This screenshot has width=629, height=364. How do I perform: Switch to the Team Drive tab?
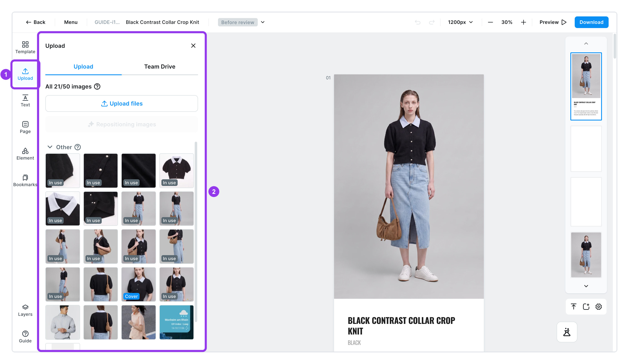[160, 66]
